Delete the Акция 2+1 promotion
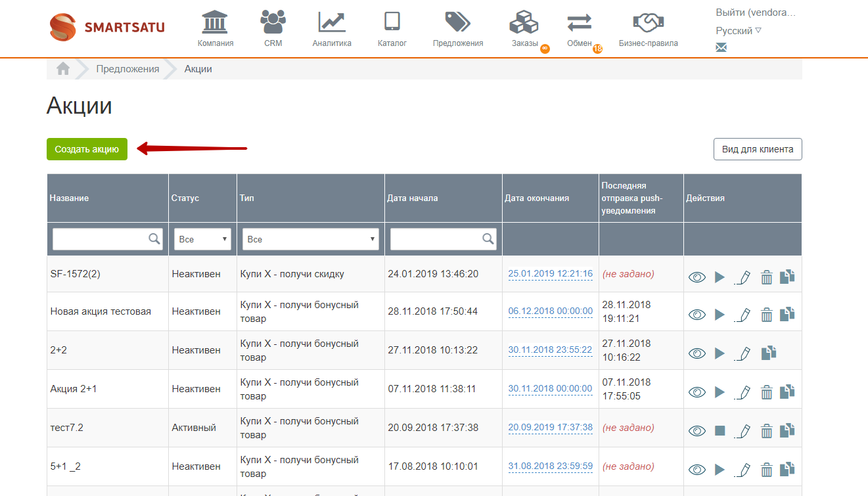 coord(766,392)
